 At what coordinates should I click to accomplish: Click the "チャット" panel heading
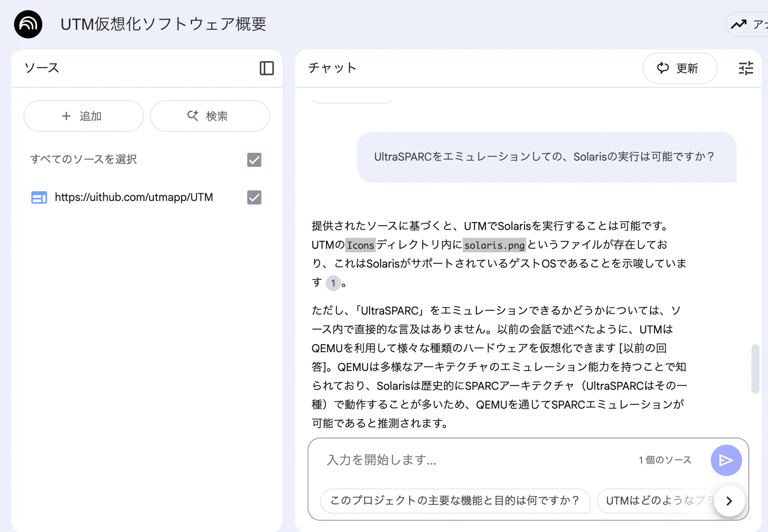(x=332, y=68)
